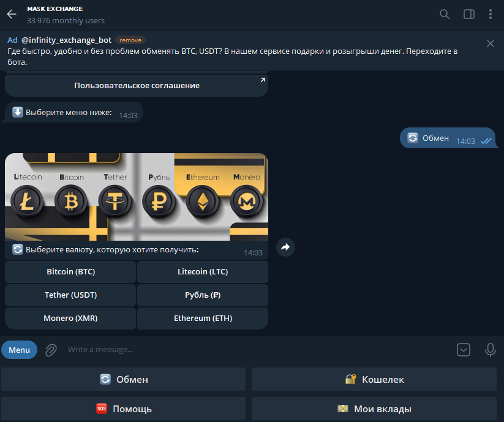Click the sent Обмен message bubble
This screenshot has width=504, height=422.
pyautogui.click(x=448, y=138)
